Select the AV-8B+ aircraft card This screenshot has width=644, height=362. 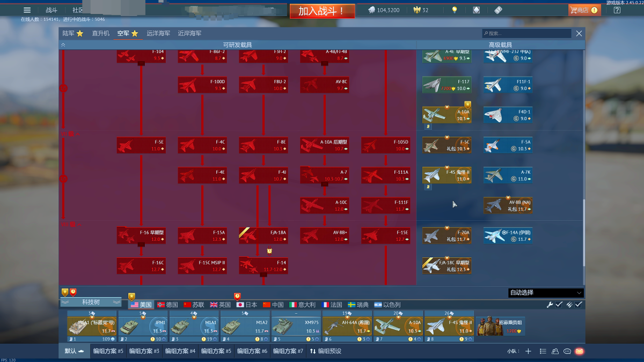click(324, 235)
